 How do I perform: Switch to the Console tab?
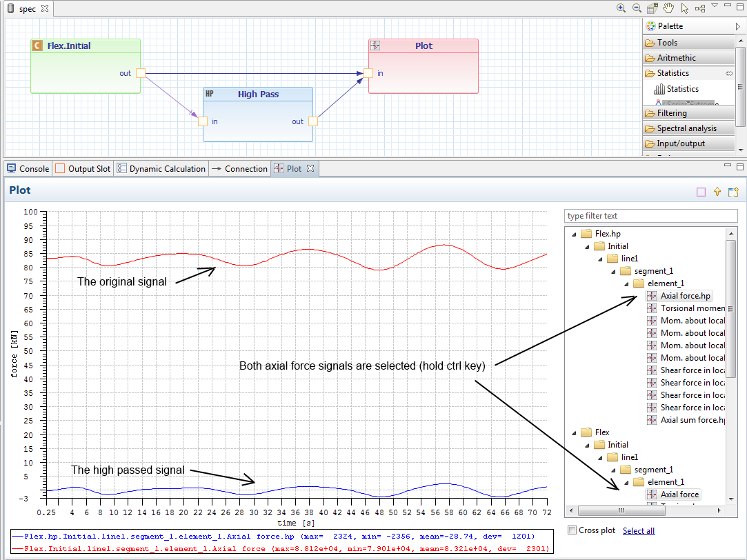coord(28,168)
